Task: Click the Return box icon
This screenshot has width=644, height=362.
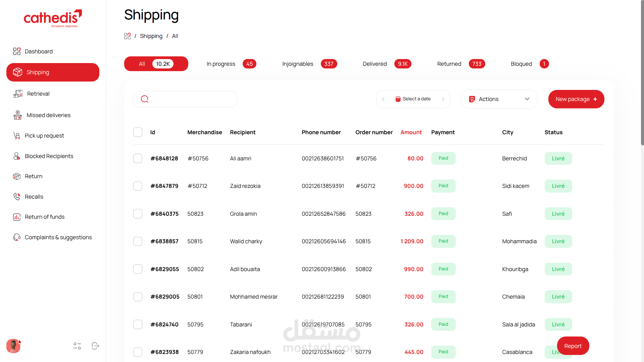Action: 17,176
